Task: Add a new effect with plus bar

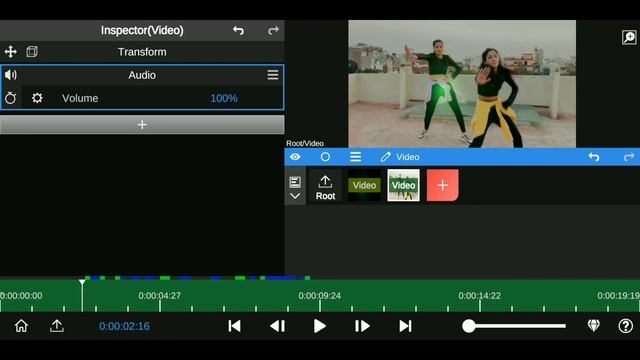Action: coord(142,124)
